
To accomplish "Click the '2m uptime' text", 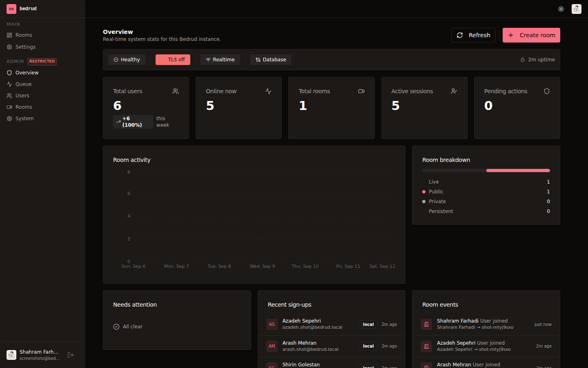I will pos(541,60).
